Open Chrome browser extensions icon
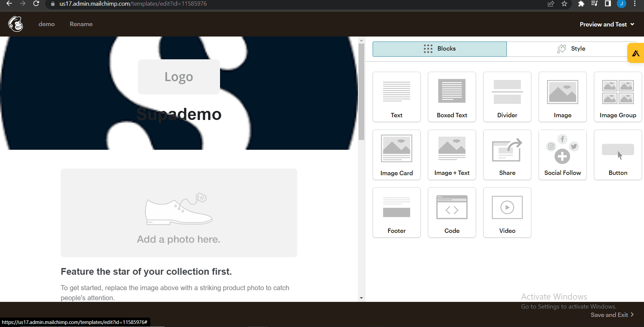This screenshot has width=644, height=327. tap(581, 4)
